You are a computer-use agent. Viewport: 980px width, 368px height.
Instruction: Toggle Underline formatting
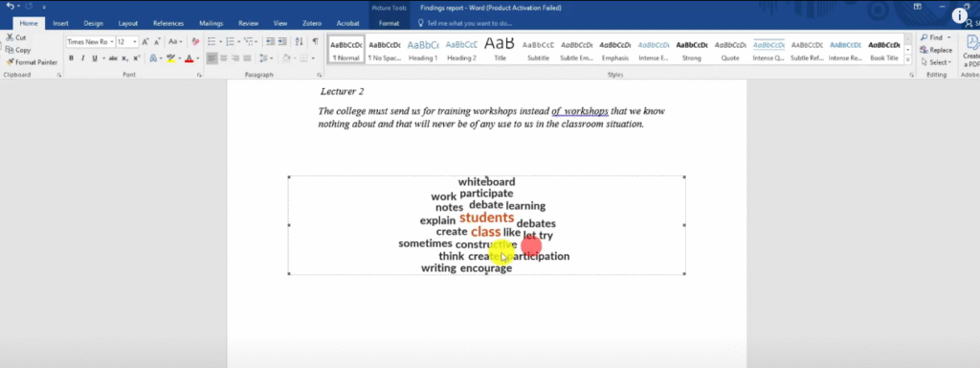(95, 58)
